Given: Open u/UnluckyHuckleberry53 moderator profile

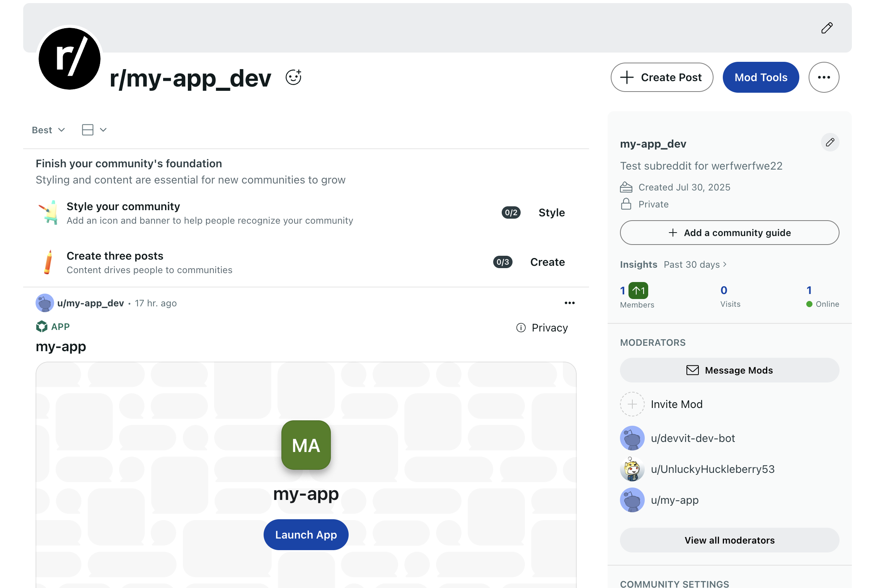Looking at the screenshot, I should pos(712,469).
